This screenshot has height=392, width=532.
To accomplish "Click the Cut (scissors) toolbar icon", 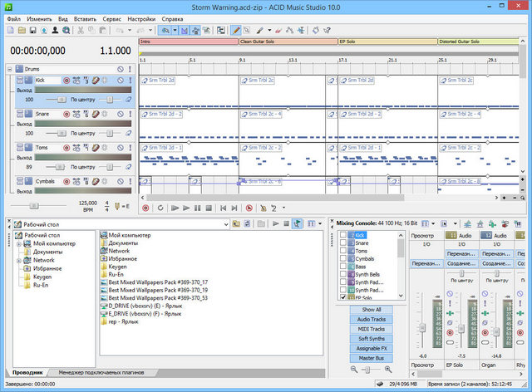I will pos(81,31).
